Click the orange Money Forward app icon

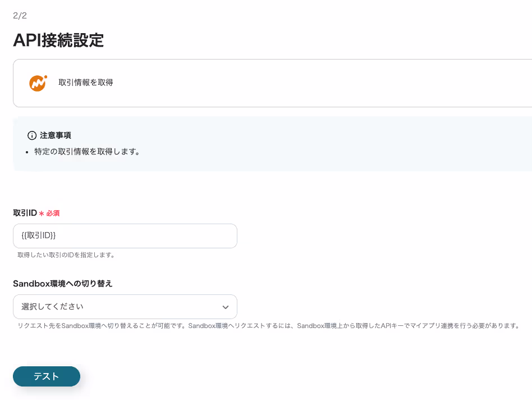(x=38, y=83)
